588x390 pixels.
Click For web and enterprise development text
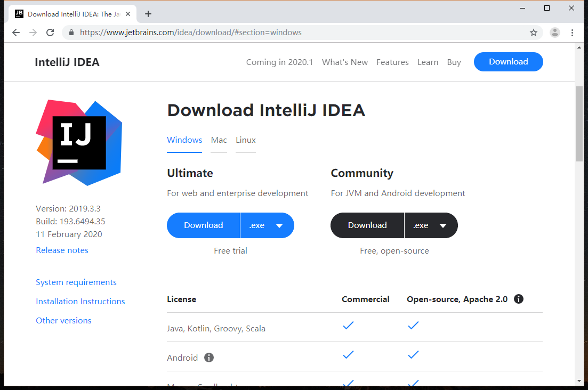pos(238,193)
